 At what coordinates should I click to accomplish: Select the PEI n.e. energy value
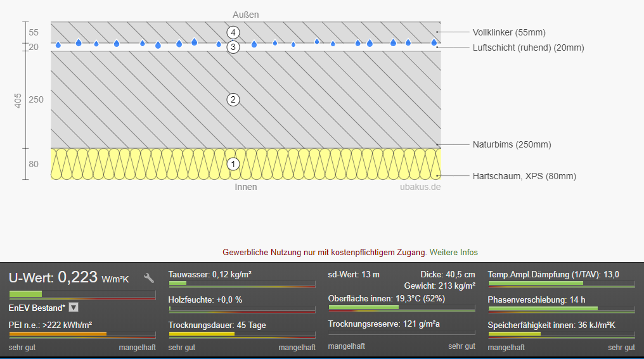(50, 325)
